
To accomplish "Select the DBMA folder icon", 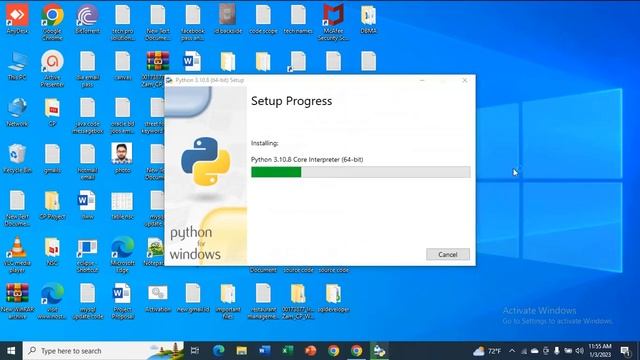I will click(x=368, y=19).
